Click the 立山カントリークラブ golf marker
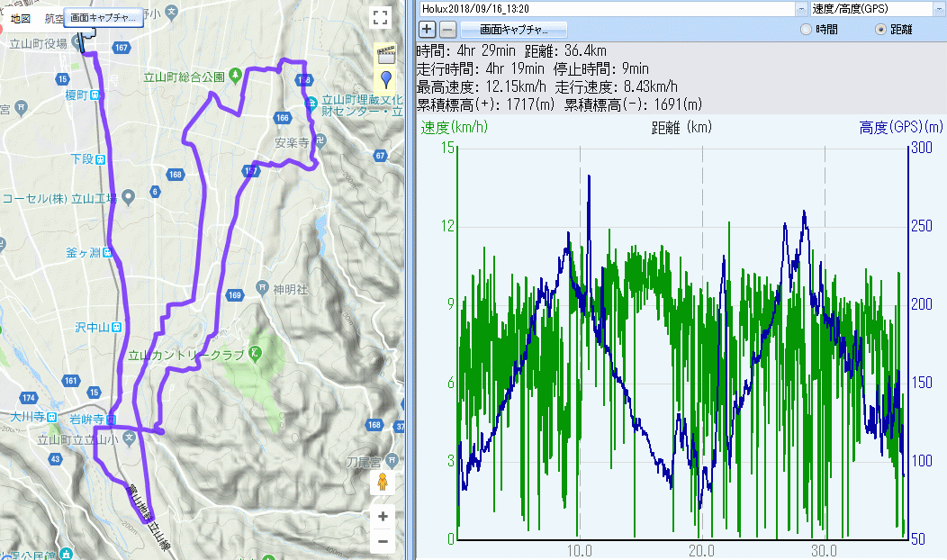 tap(256, 353)
